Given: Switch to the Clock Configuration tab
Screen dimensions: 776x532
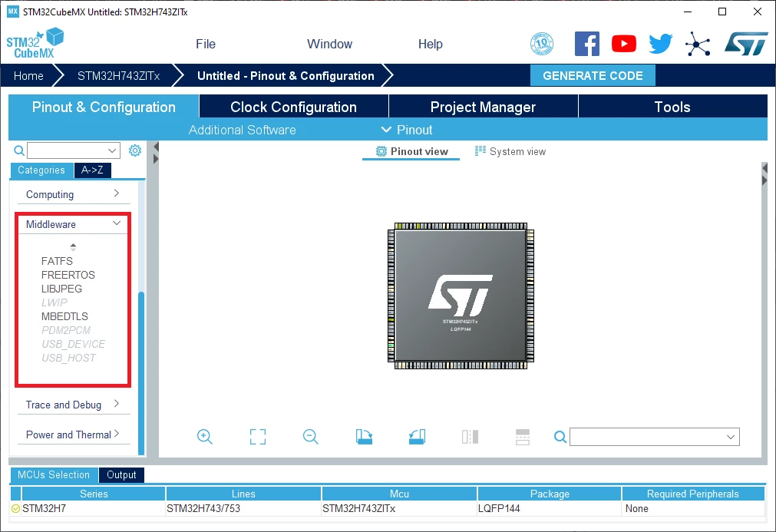Looking at the screenshot, I should [x=293, y=107].
